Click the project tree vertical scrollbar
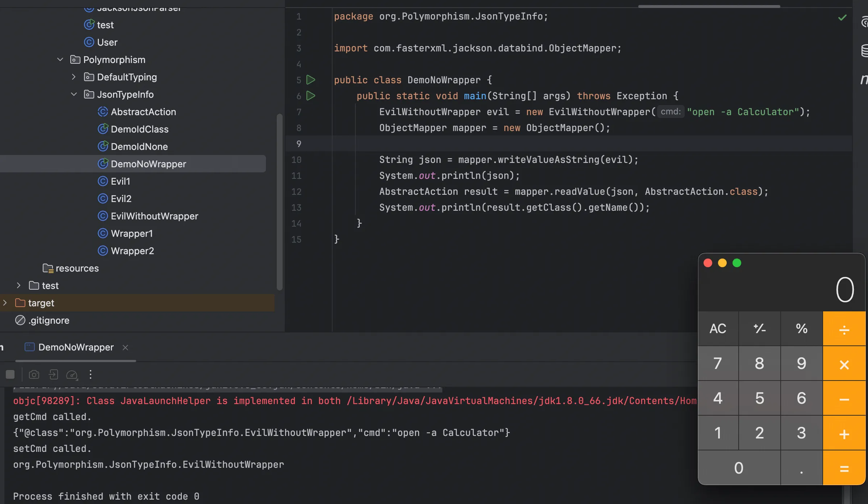The width and height of the screenshot is (868, 504). (x=279, y=201)
